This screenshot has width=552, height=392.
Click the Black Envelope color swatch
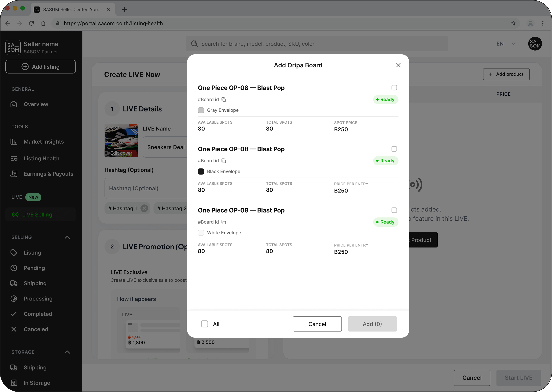(x=201, y=172)
